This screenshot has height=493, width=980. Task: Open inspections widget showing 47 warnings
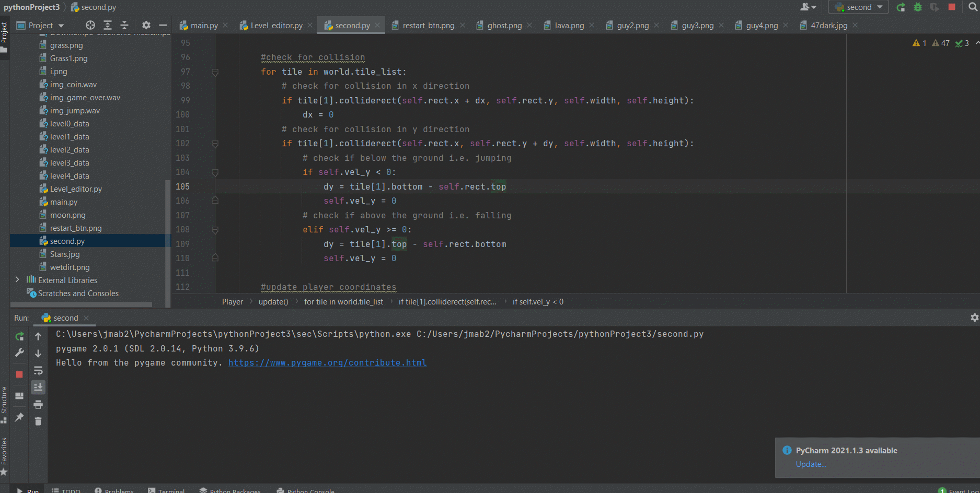[941, 43]
